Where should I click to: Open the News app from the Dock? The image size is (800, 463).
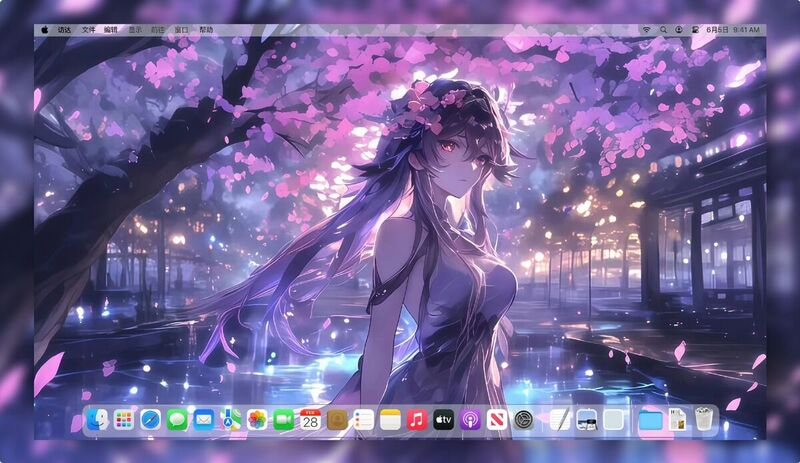point(496,420)
